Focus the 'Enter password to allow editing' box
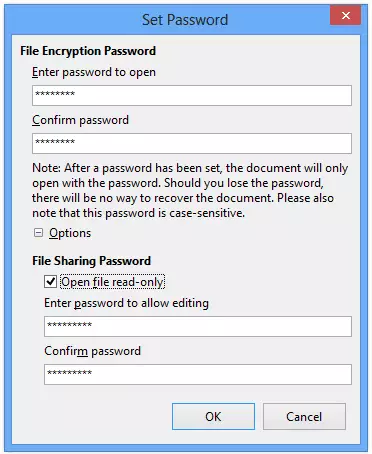The height and width of the screenshot is (454, 372). click(198, 326)
